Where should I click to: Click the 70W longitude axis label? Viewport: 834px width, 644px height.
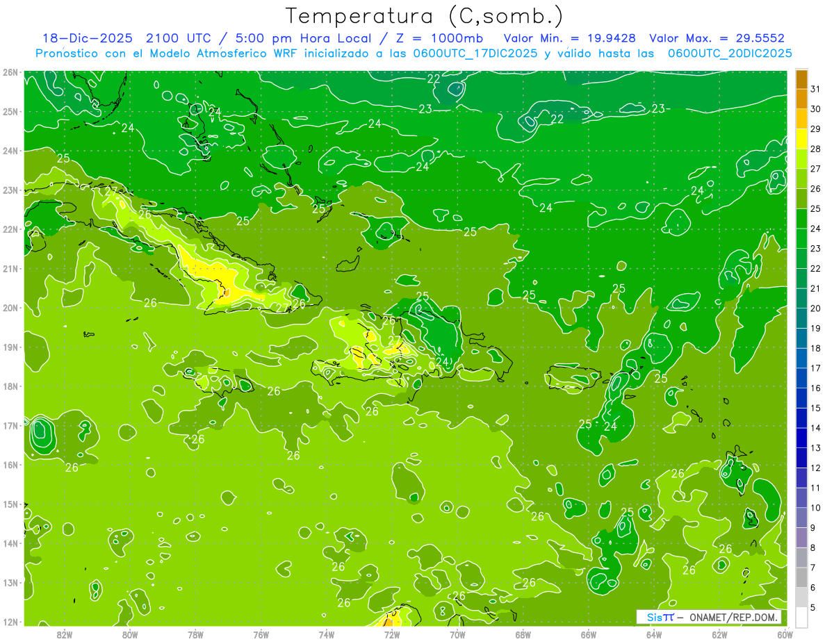tap(457, 634)
